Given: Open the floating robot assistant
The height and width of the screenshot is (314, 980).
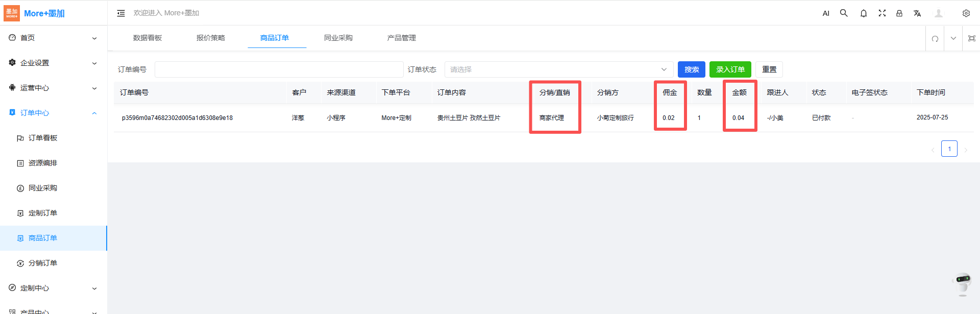Looking at the screenshot, I should [963, 283].
